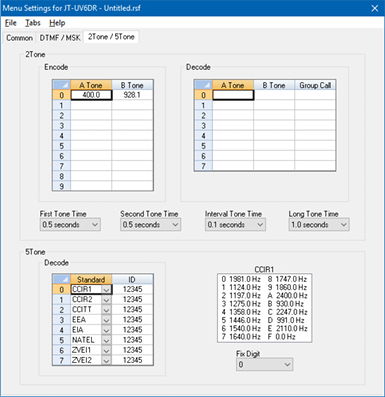Select Encode B Tone cell 928.1

click(132, 95)
